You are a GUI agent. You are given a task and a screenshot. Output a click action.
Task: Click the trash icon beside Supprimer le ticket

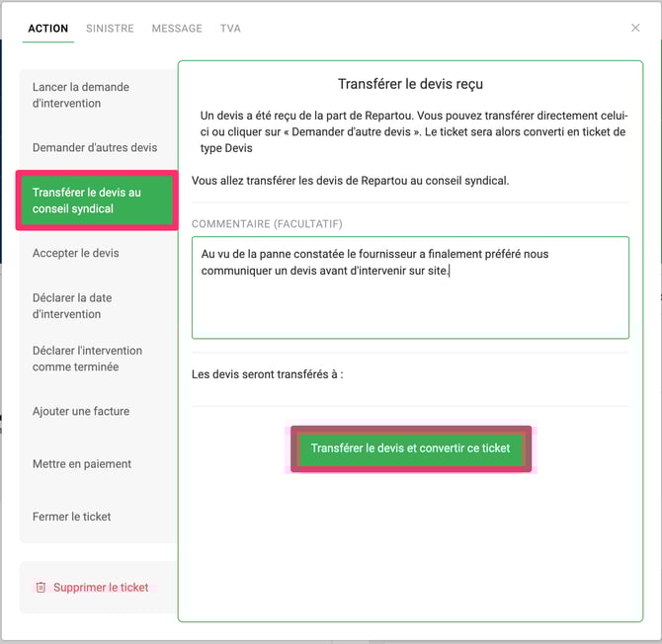tap(41, 587)
